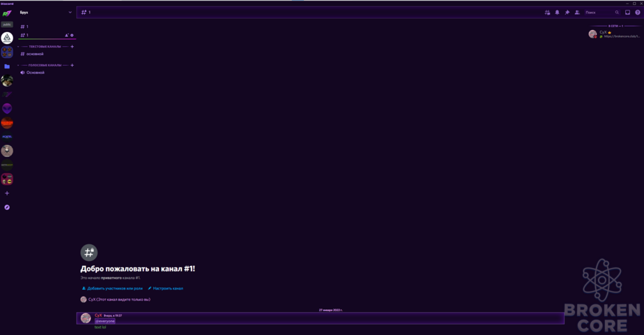Open the inbox icon in the header
Screen dimensions: 644x335
627,13
